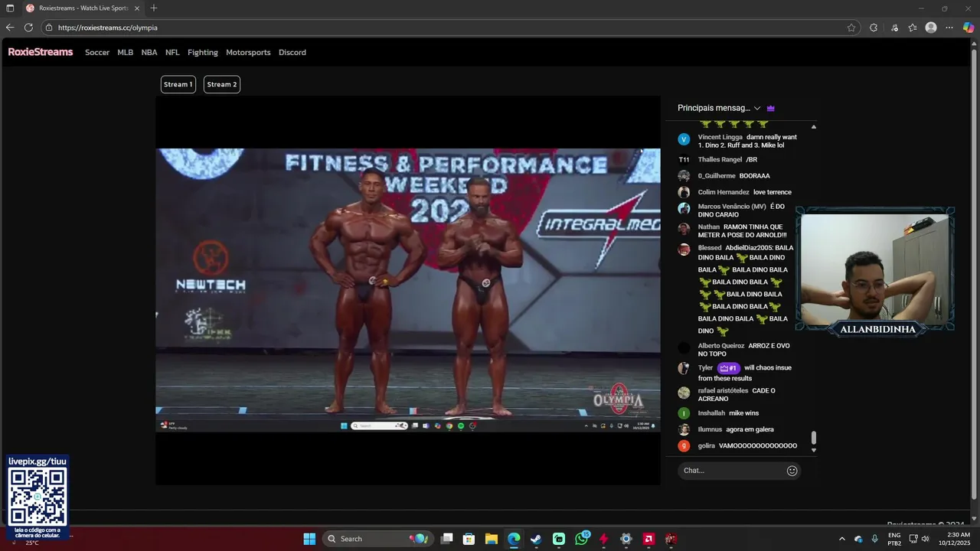
Task: Open the media control icon in toolbar
Action: click(x=894, y=28)
